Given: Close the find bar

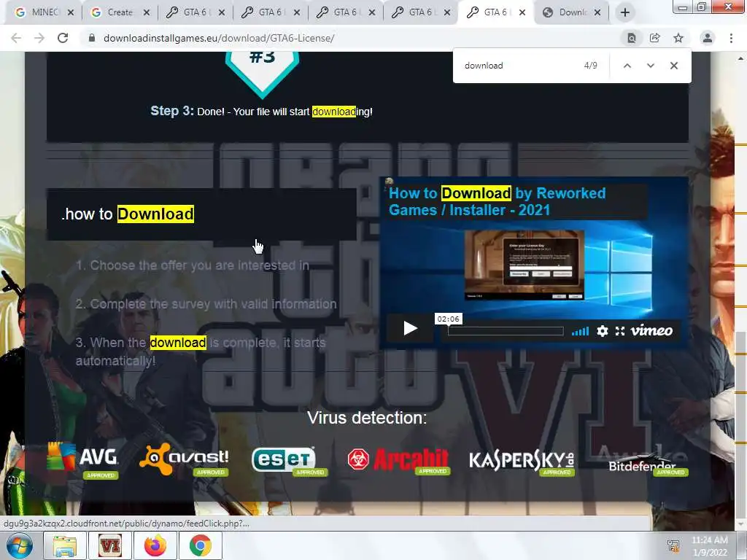Looking at the screenshot, I should (x=674, y=66).
